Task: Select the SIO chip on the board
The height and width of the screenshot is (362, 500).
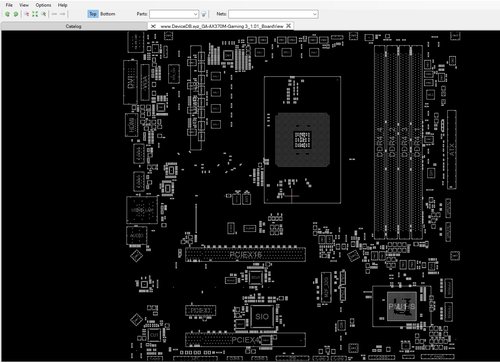Action: click(x=262, y=316)
